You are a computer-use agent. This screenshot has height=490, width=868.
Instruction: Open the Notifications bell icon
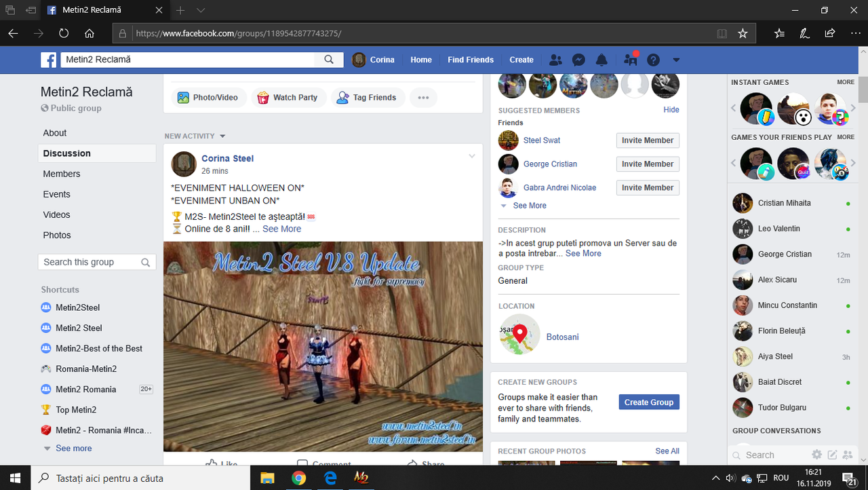[601, 60]
